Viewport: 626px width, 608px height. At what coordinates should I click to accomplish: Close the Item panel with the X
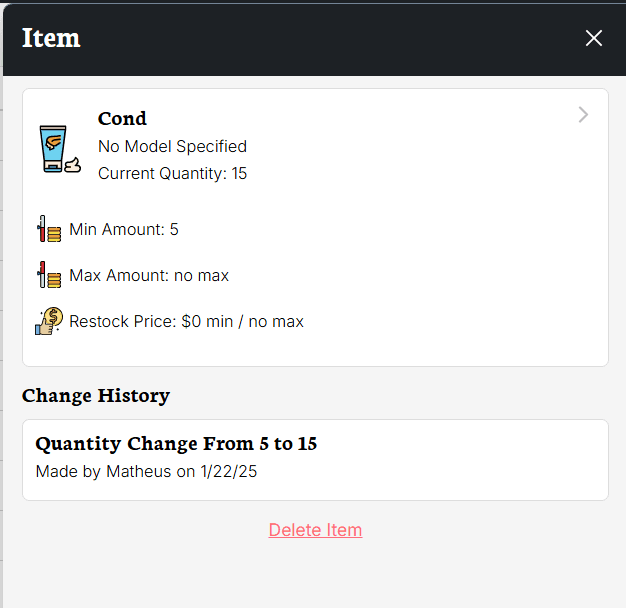(x=594, y=38)
